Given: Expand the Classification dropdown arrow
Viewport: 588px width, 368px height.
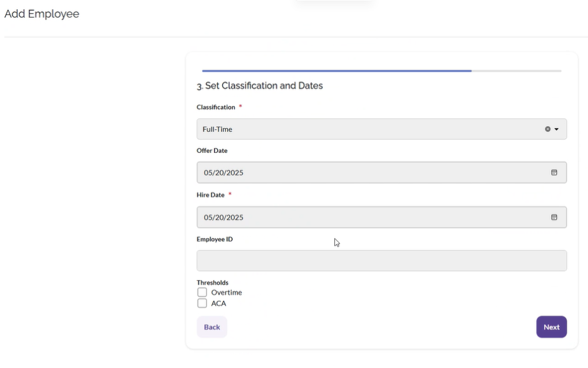Looking at the screenshot, I should pos(557,129).
